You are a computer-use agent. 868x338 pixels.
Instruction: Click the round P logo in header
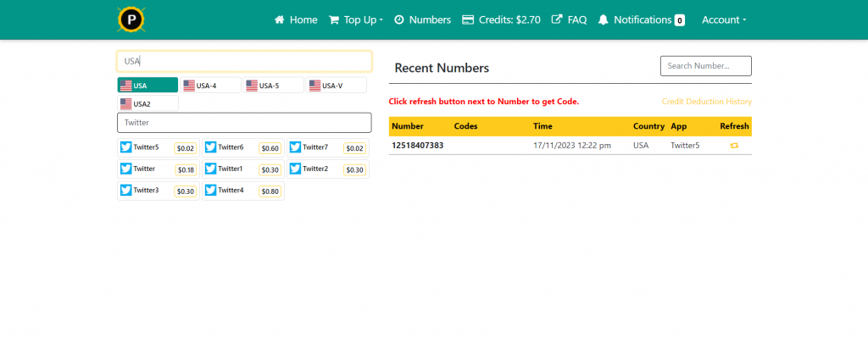coord(131,19)
